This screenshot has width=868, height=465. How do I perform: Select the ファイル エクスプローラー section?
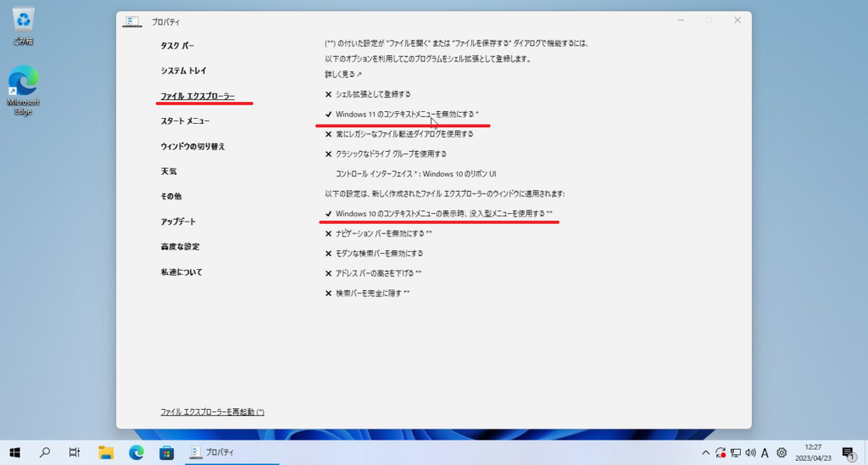[198, 96]
